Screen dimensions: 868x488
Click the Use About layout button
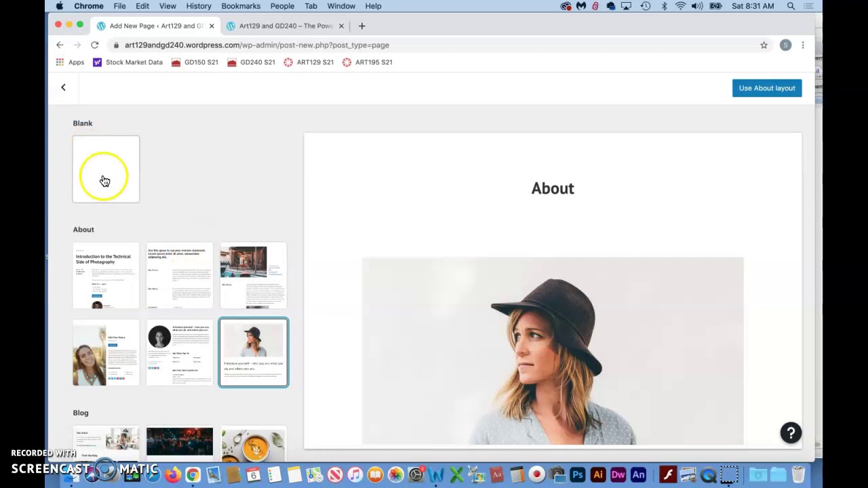pyautogui.click(x=767, y=88)
